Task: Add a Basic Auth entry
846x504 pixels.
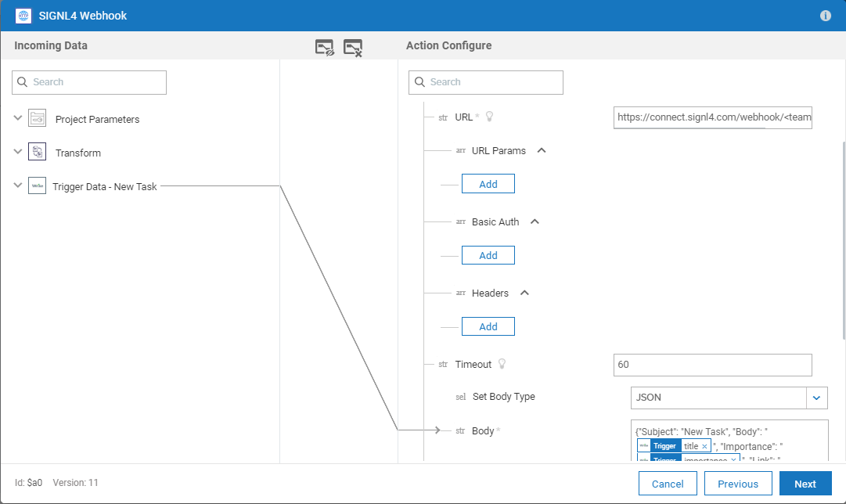Action: coord(488,255)
